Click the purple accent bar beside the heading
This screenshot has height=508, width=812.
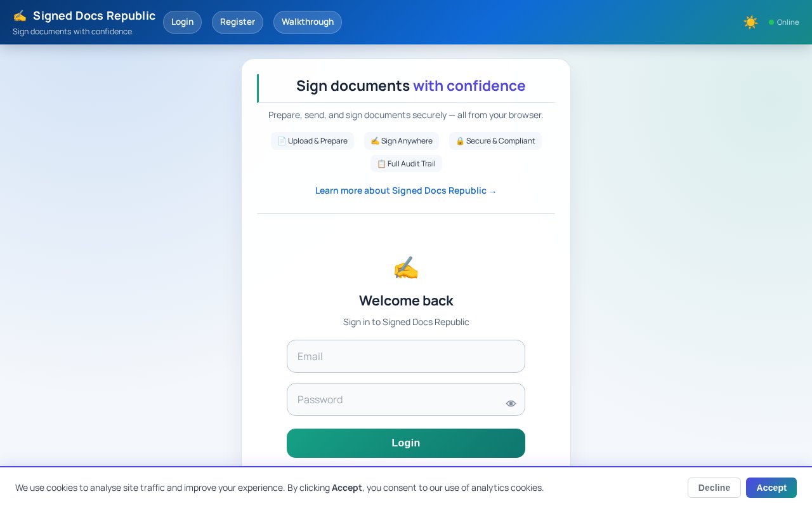click(258, 88)
